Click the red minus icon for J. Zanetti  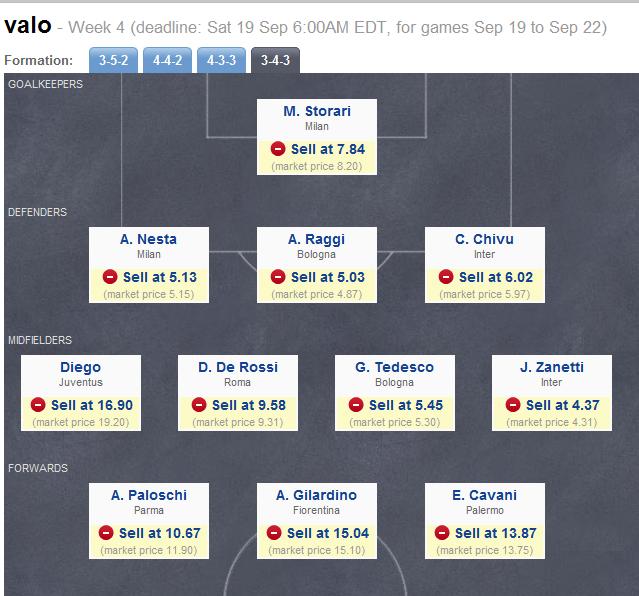pyautogui.click(x=513, y=405)
